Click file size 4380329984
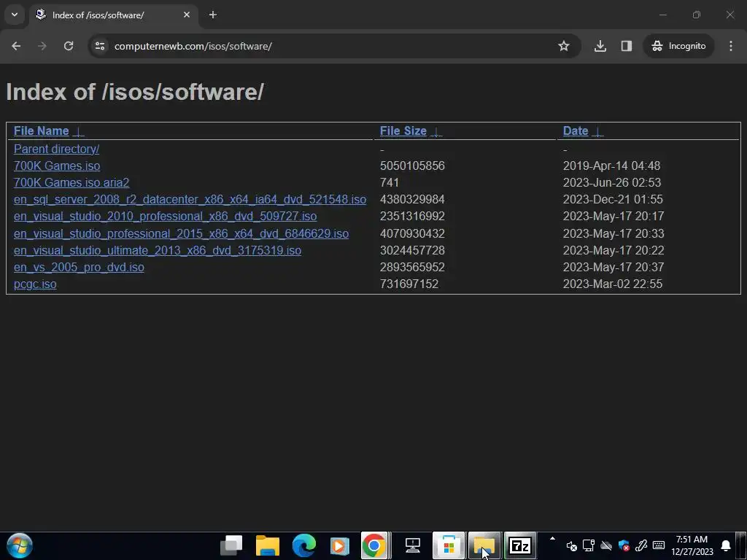 click(412, 200)
